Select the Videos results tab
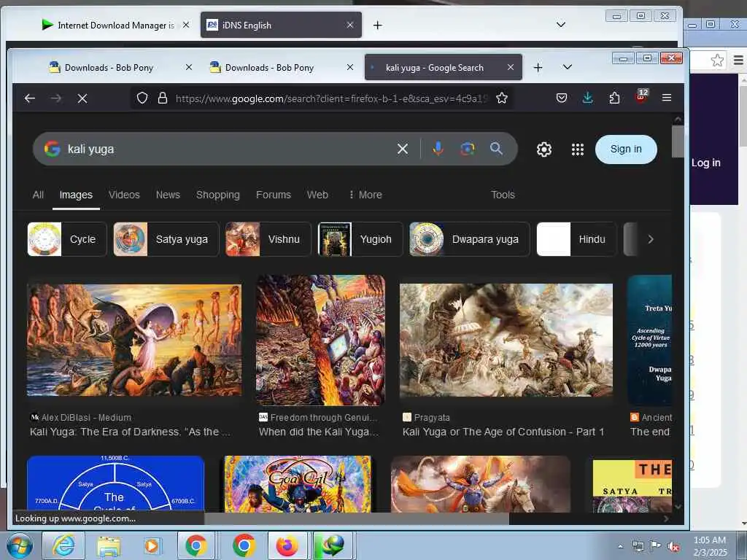The image size is (747, 560). click(124, 195)
